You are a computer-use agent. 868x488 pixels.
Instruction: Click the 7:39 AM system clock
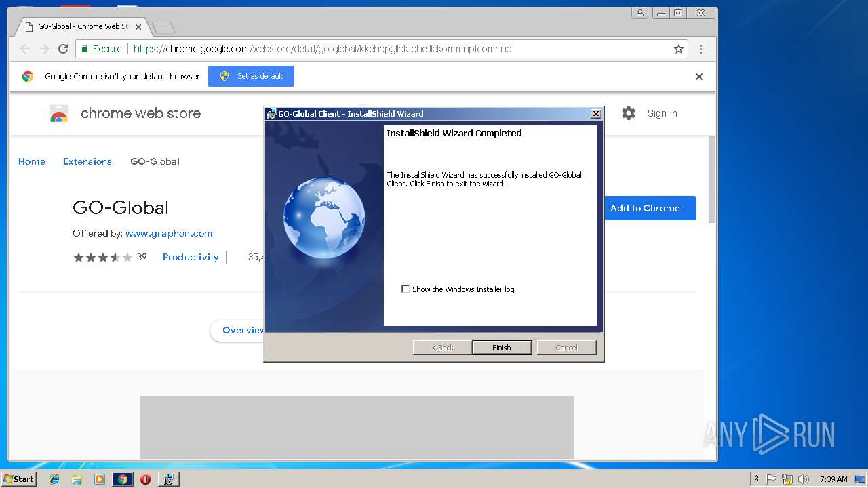coord(833,479)
